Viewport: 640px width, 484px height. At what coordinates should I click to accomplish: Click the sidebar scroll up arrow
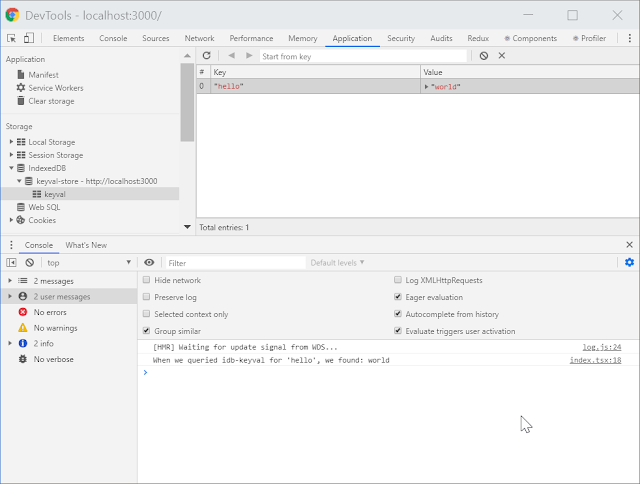[187, 56]
